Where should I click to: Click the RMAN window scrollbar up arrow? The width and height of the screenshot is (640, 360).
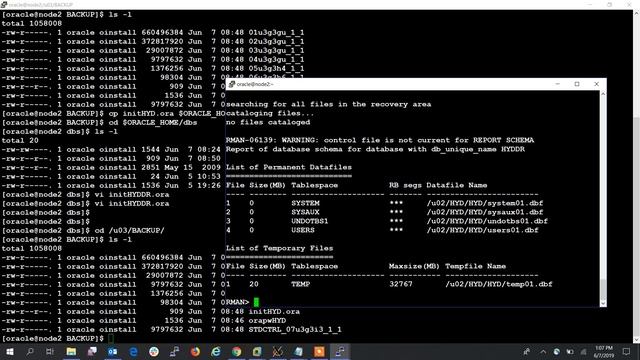coord(603,94)
